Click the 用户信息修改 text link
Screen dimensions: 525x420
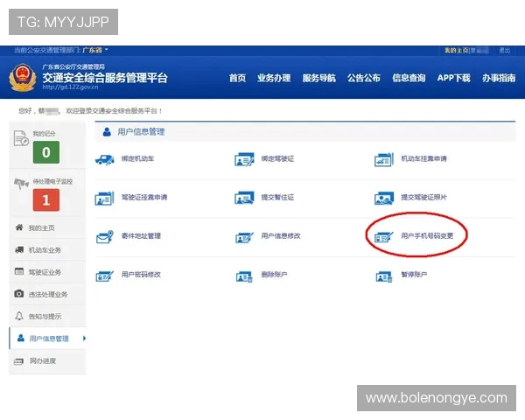tap(281, 235)
